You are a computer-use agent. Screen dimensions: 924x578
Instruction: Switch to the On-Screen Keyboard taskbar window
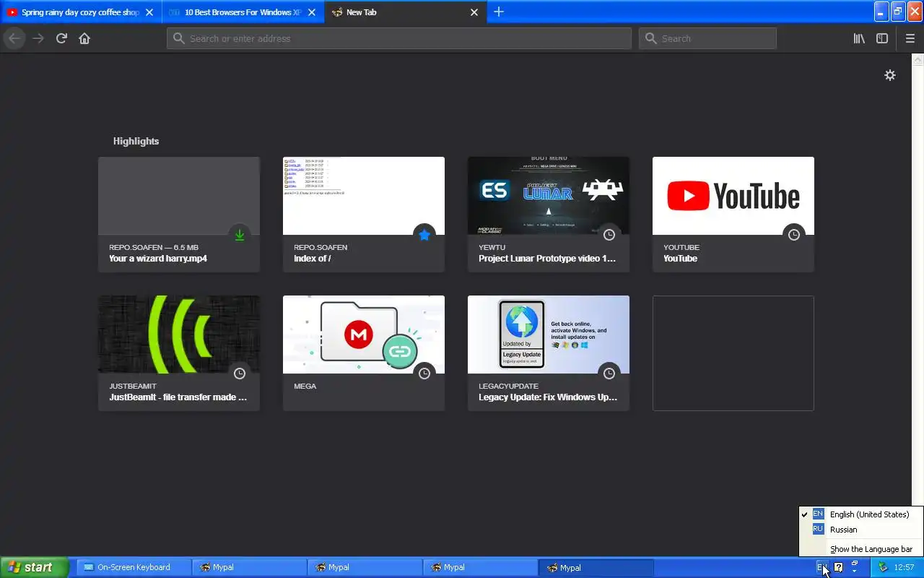[134, 567]
